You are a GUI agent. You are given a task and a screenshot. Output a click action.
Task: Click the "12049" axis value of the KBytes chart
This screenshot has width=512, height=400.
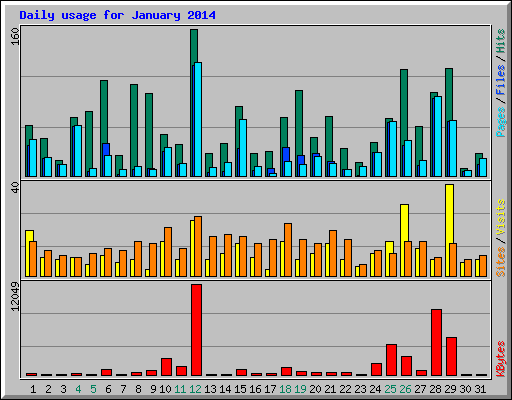click(x=15, y=297)
